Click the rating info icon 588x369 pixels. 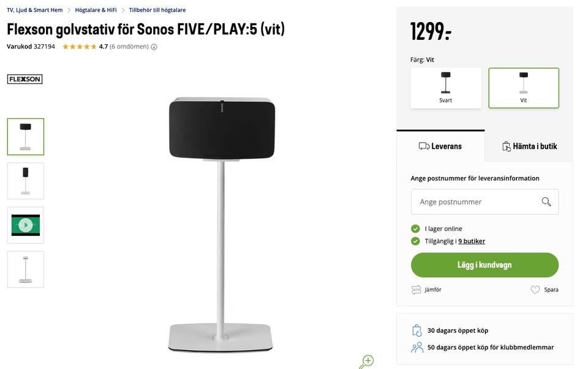click(x=154, y=47)
